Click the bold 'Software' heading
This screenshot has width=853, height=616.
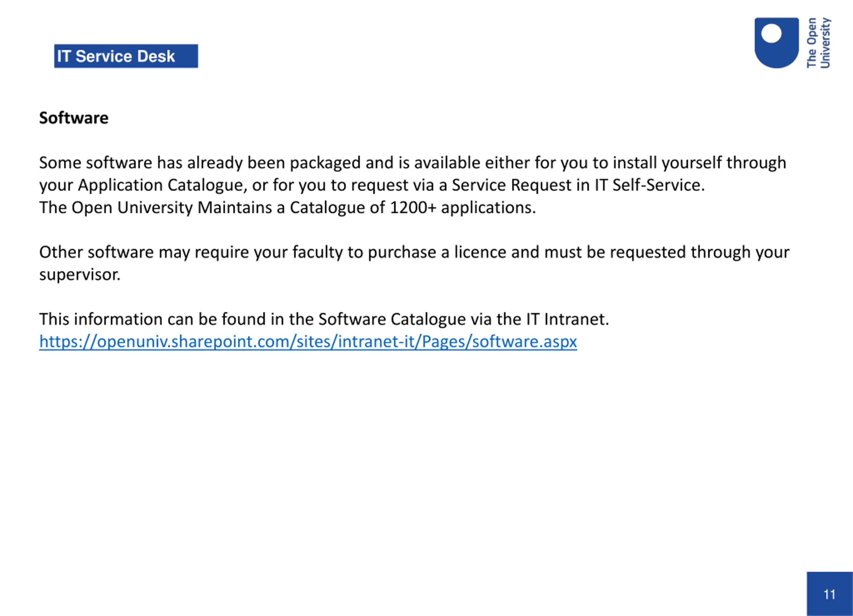[74, 118]
